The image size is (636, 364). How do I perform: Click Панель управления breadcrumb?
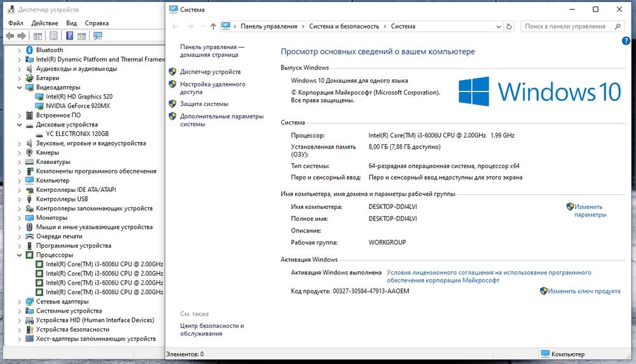pos(269,26)
